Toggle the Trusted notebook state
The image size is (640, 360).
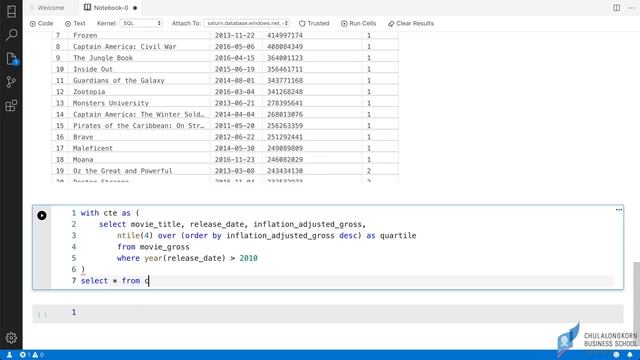(x=314, y=24)
